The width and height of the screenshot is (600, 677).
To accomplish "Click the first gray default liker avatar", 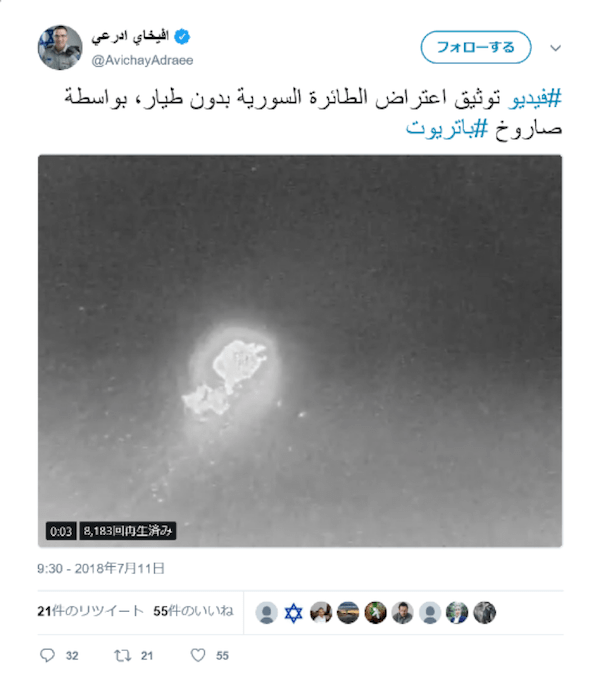I will 267,613.
